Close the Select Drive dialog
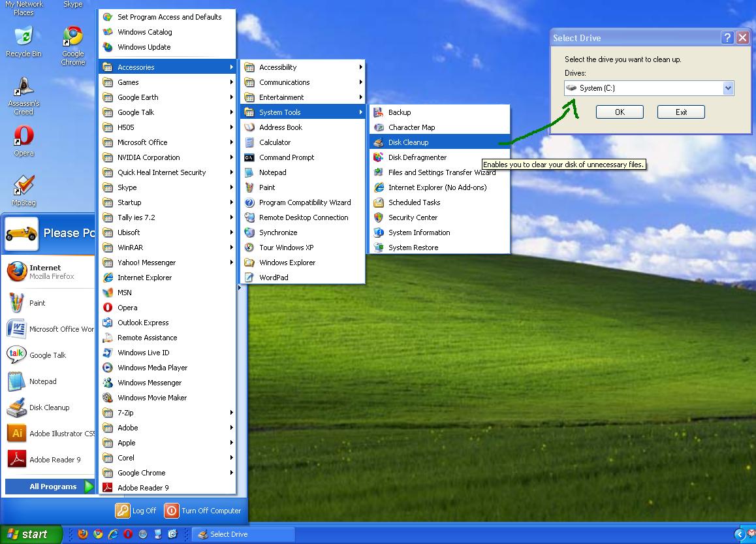 [742, 38]
